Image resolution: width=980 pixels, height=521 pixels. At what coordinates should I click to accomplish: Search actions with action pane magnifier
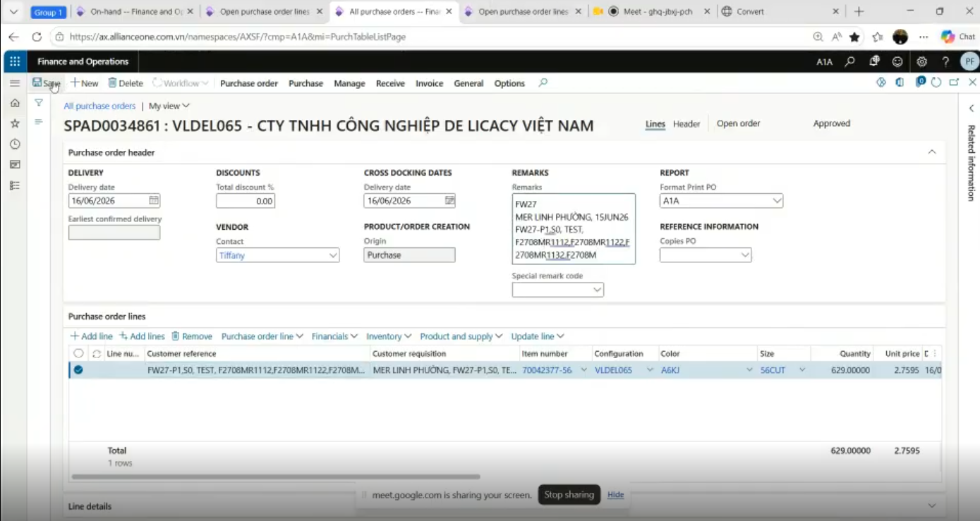point(543,83)
